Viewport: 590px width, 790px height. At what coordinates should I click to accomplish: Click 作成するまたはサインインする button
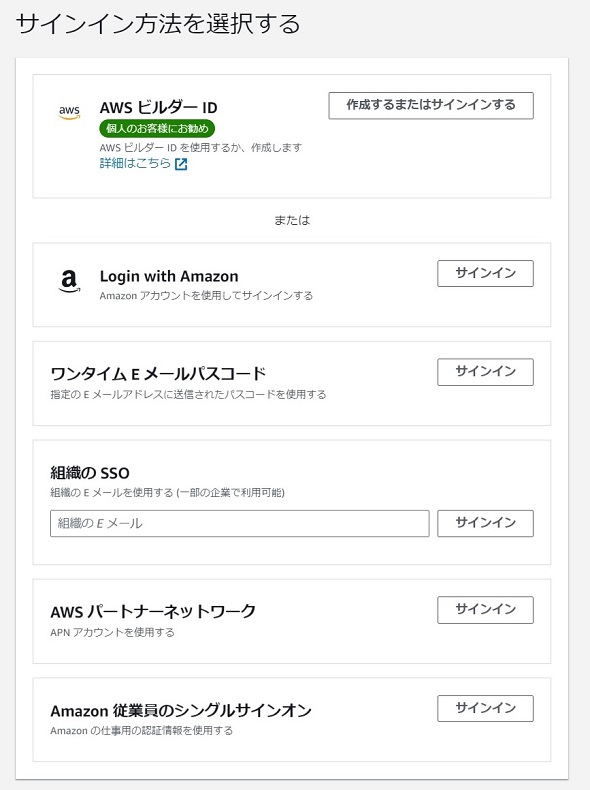tap(431, 105)
